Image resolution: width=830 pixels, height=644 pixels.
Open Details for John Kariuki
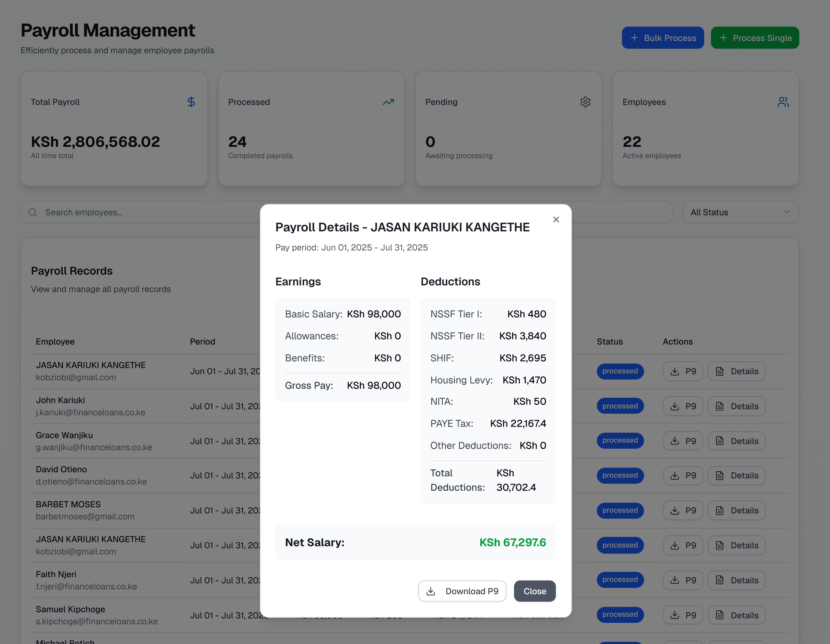(x=736, y=406)
